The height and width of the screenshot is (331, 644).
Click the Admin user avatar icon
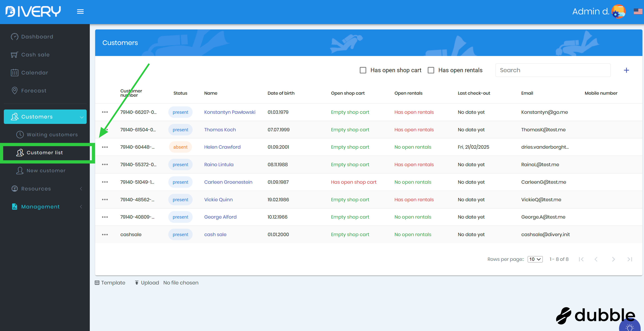pos(618,11)
